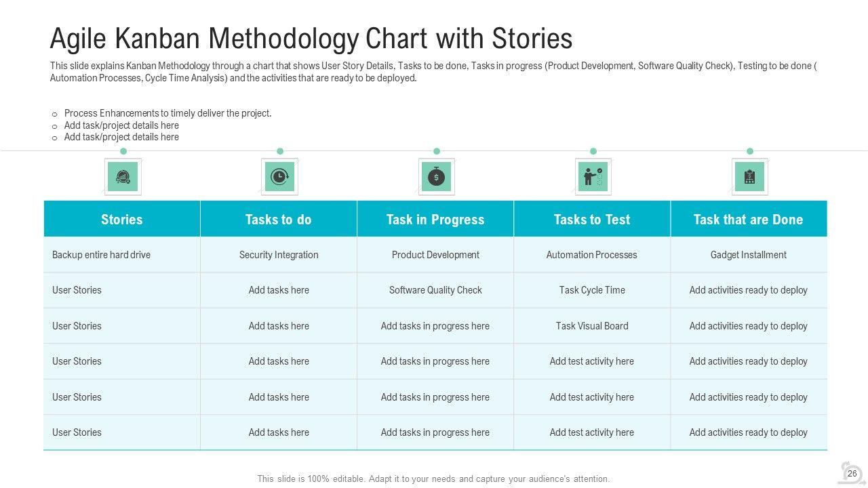Click the agile sprint loop icon with slide number 26
Viewport: 868px width, 488px height.
coord(851,473)
